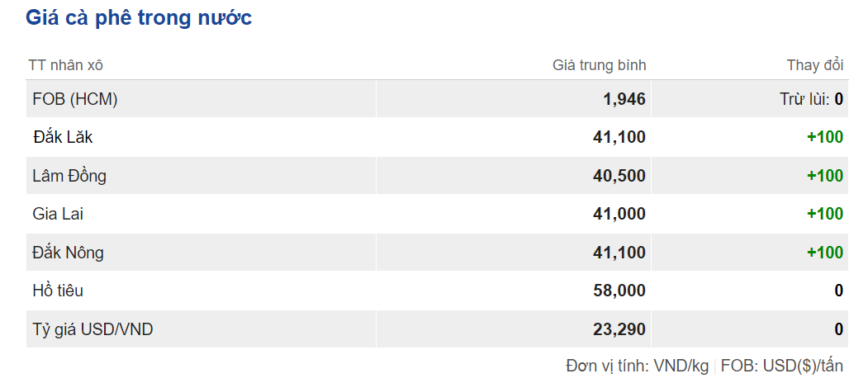
Task: Select the Gia Lai row label
Action: click(x=58, y=214)
